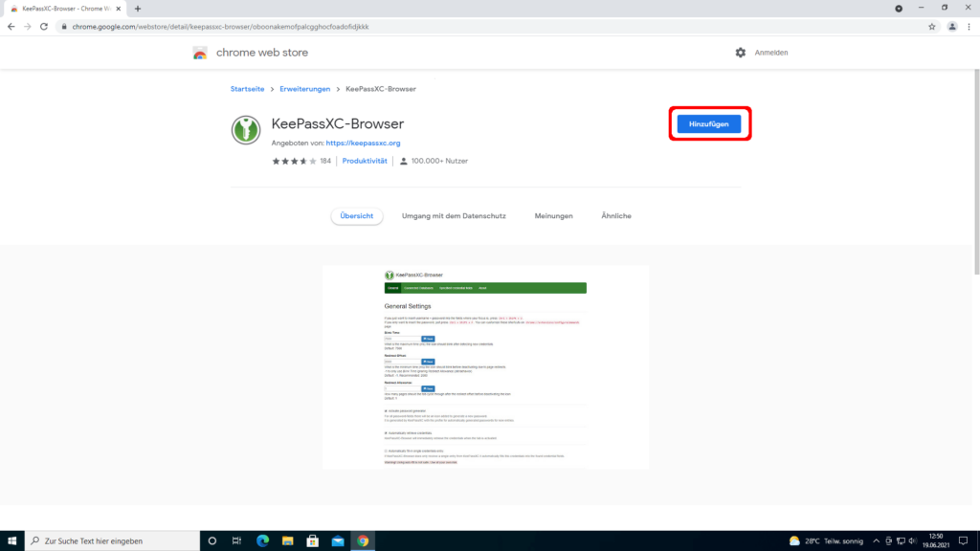The height and width of the screenshot is (551, 980).
Task: Show hidden system tray icons
Action: (x=876, y=541)
